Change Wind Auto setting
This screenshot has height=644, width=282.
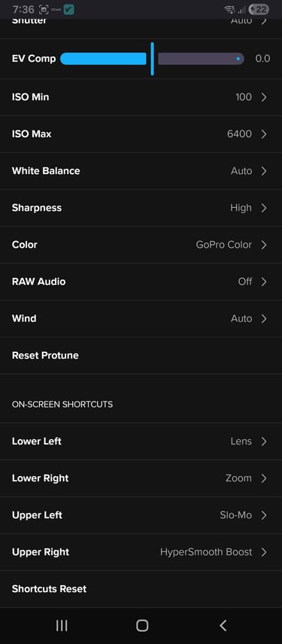[x=141, y=319]
